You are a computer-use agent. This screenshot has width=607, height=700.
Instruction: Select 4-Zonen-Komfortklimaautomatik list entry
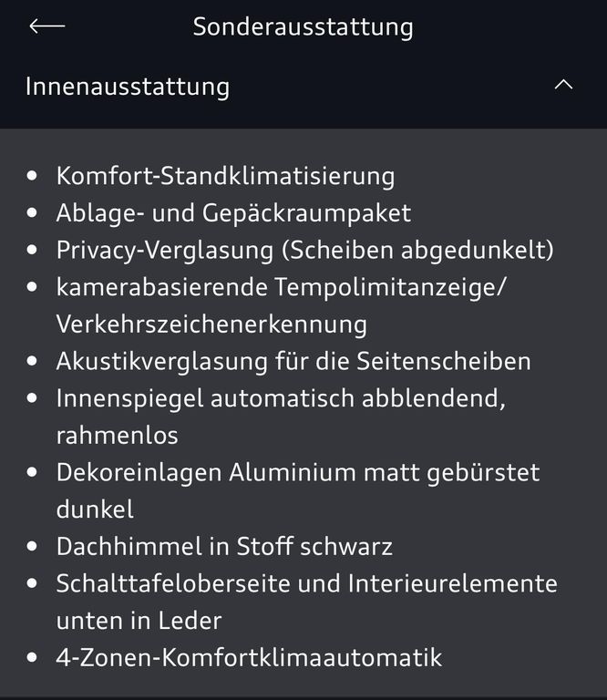point(249,658)
